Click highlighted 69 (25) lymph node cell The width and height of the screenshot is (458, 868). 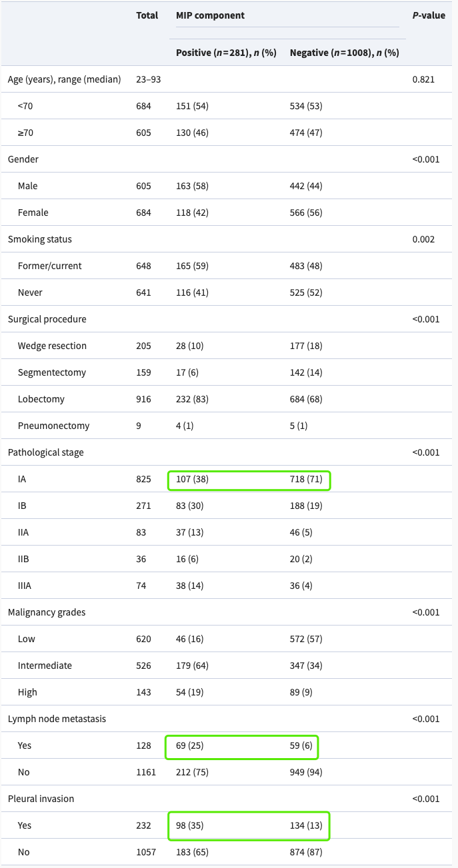pos(190,745)
